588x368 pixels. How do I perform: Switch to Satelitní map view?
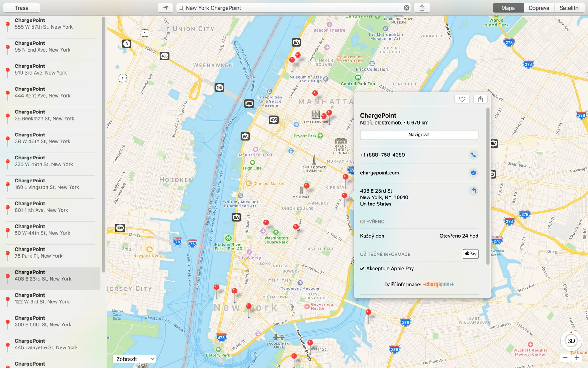click(569, 8)
